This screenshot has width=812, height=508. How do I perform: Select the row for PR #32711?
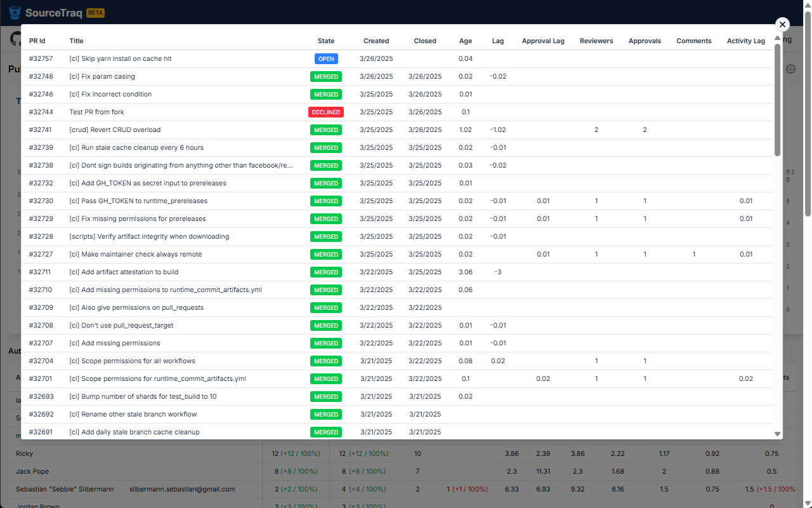397,272
